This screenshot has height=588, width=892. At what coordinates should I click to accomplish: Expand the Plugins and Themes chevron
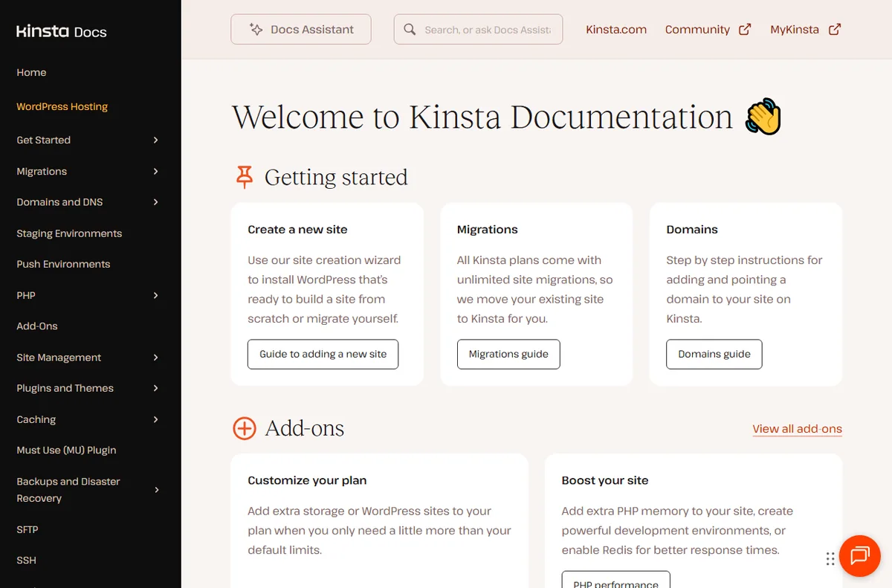coord(155,388)
